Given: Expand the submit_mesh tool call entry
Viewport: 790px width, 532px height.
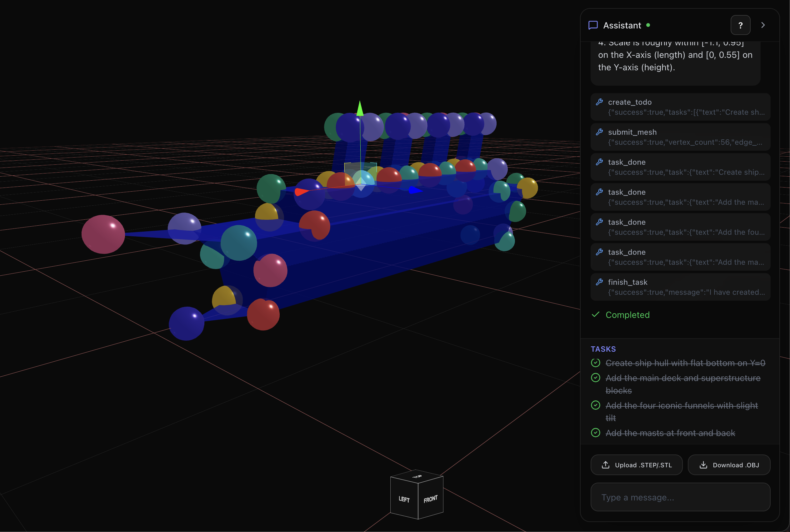Looking at the screenshot, I should coord(680,137).
